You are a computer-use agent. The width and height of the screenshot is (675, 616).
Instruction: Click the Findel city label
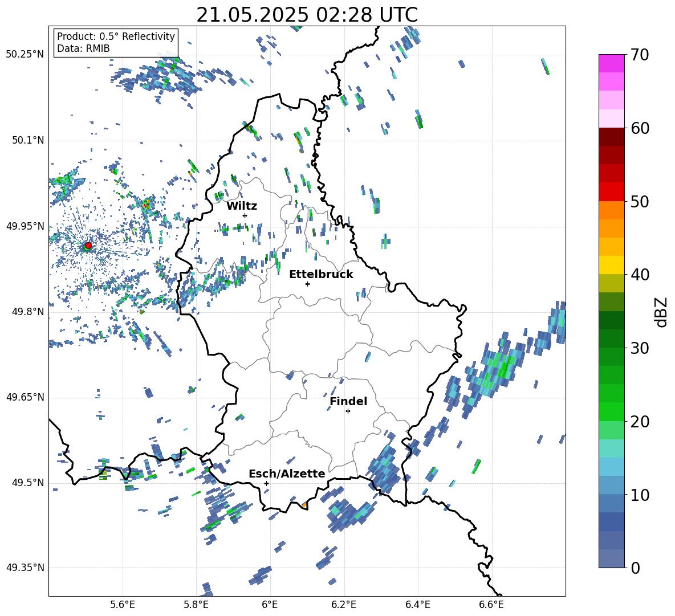tap(348, 401)
